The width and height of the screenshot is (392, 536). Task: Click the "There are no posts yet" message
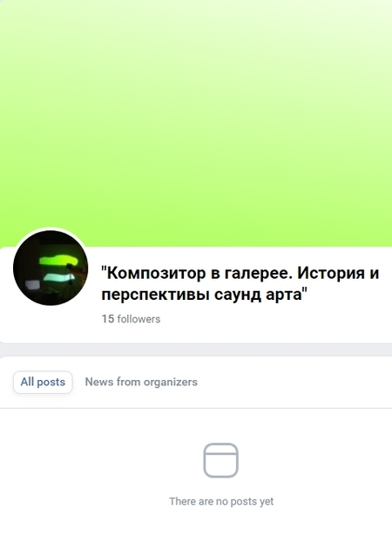[221, 501]
